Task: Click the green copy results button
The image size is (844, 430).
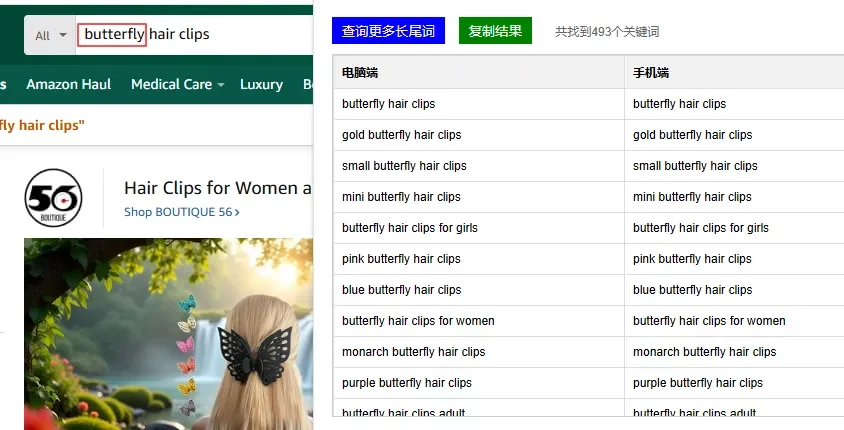Action: pyautogui.click(x=495, y=31)
